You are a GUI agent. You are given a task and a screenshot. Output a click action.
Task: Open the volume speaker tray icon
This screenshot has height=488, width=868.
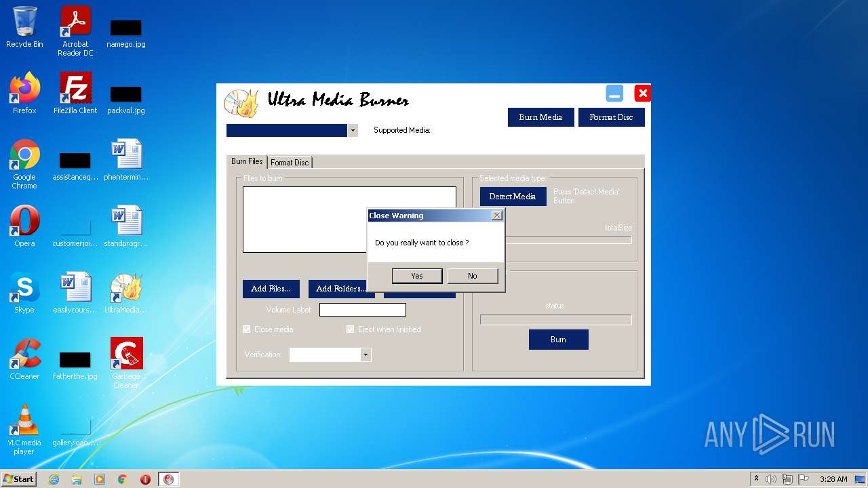[x=771, y=479]
